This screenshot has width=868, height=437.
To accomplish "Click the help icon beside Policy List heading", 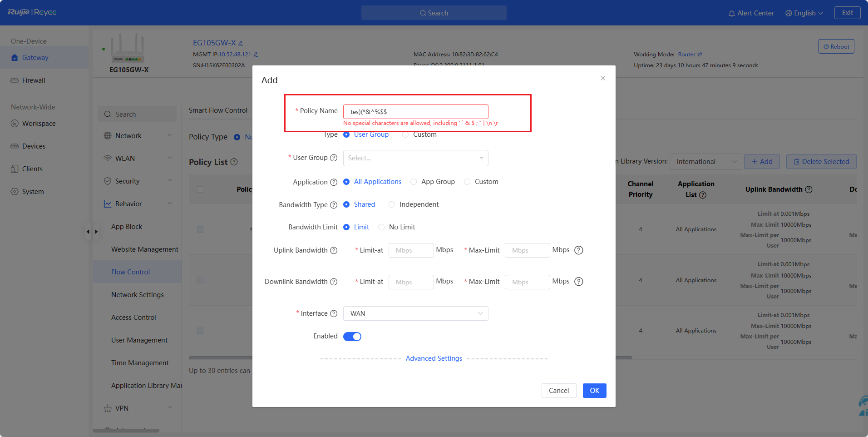I will (234, 162).
